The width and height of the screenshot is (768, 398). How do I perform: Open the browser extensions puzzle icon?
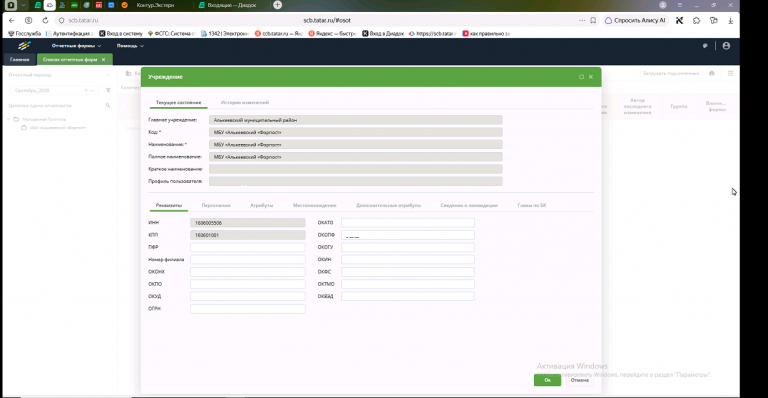[x=696, y=21]
